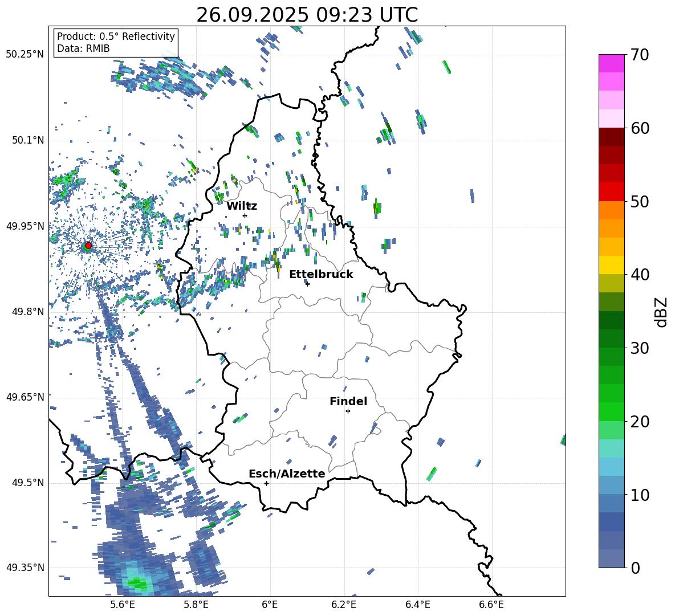
Task: Click the 6.2°E longitude label
Action: coord(344,605)
